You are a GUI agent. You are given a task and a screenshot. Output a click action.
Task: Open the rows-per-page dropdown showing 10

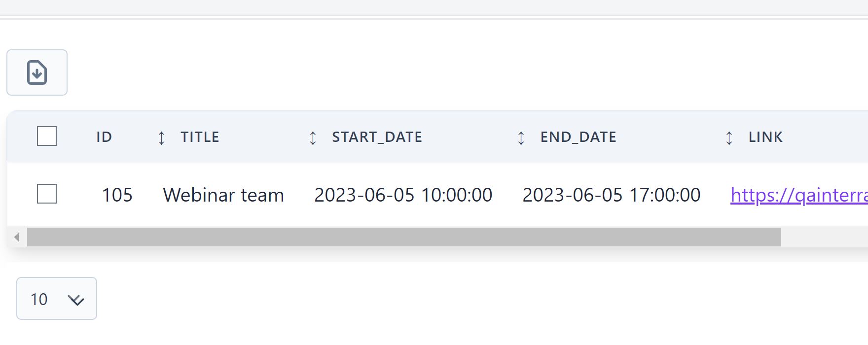56,299
